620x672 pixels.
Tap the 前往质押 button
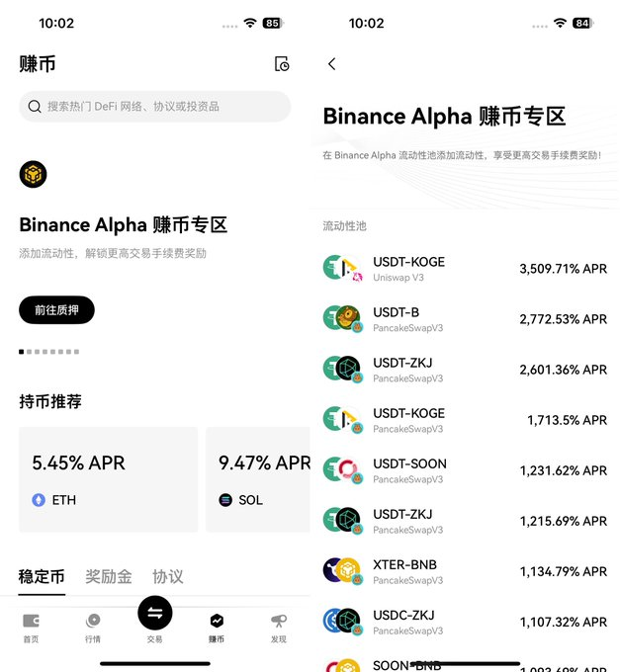click(56, 310)
